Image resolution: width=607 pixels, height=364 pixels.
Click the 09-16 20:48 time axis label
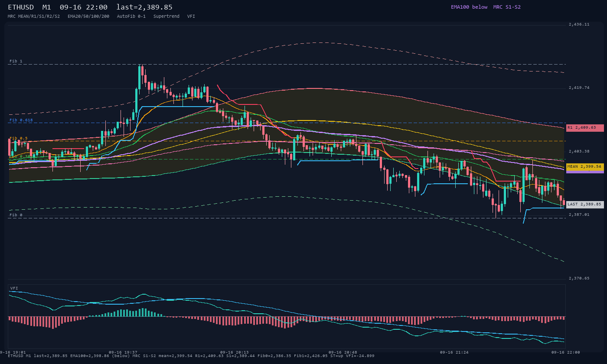point(343,352)
